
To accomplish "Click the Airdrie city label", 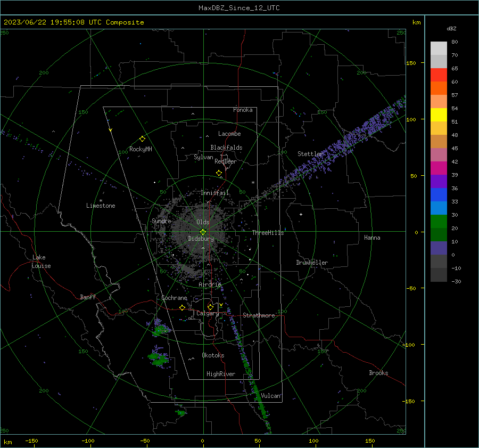I will (x=210, y=284).
